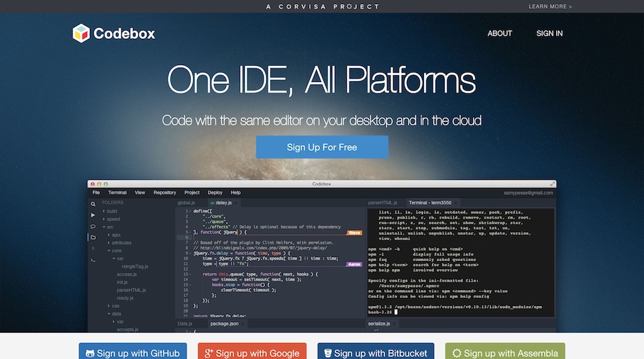This screenshot has width=644, height=359.
Task: Open rsingleTag.js in the folder tree
Action: coord(135,266)
